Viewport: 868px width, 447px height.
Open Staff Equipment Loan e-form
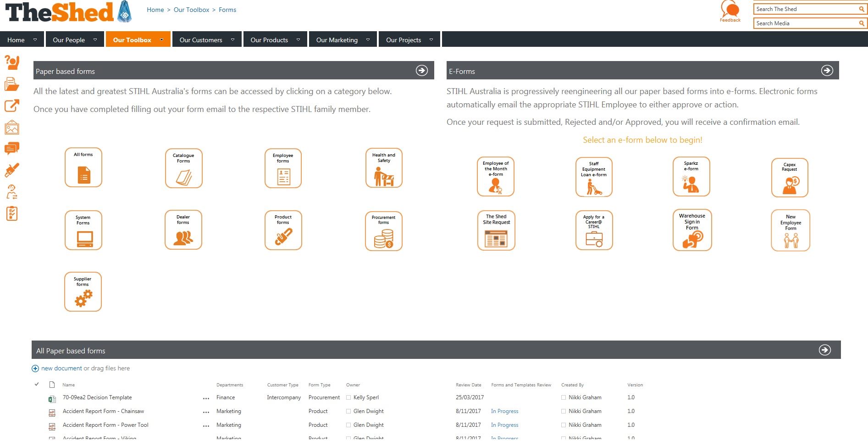click(594, 177)
